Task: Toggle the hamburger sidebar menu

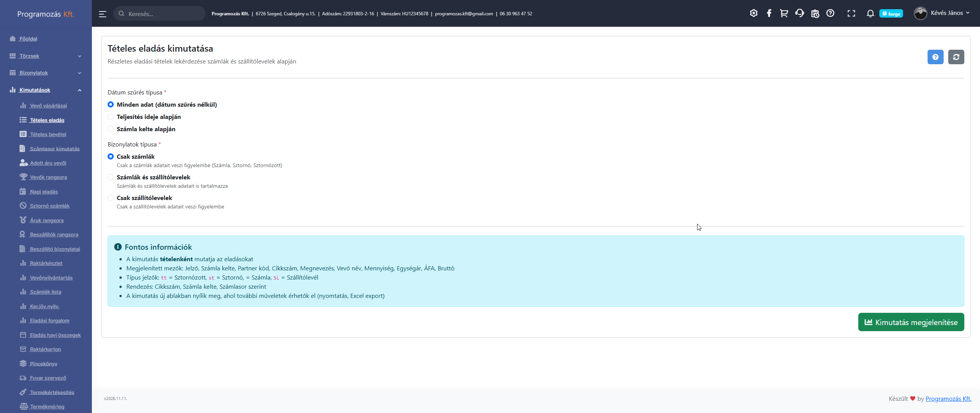Action: pyautogui.click(x=103, y=14)
